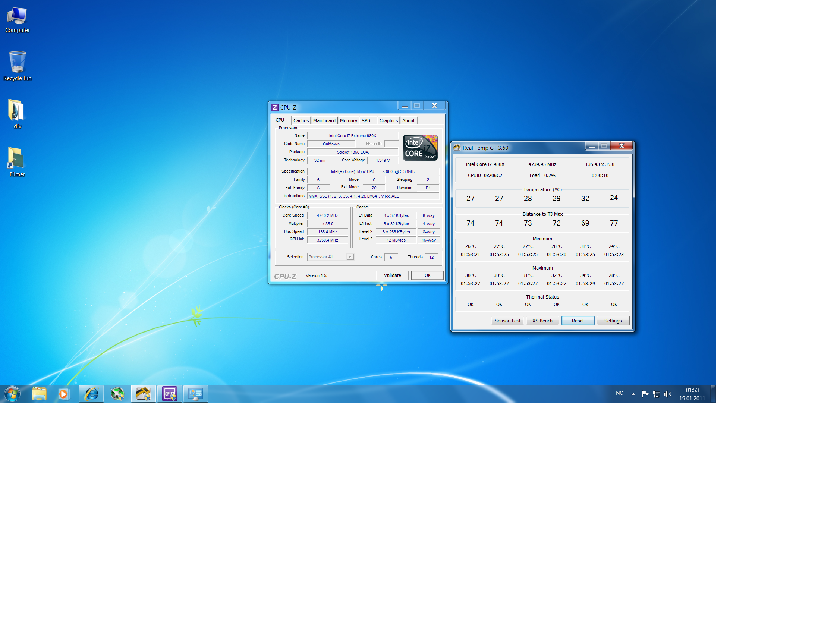Image resolution: width=840 pixels, height=630 pixels.
Task: Open the Recycle Bin icon
Action: pyautogui.click(x=17, y=66)
